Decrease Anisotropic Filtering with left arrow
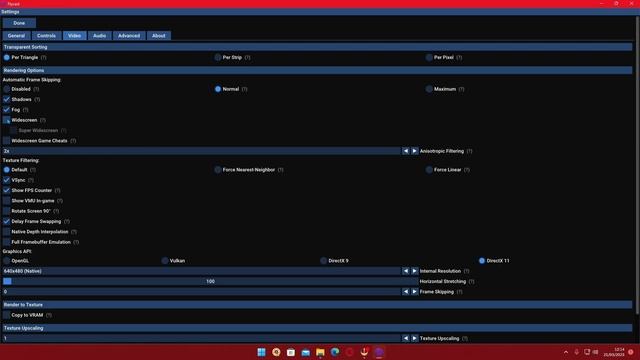Screen dimensions: 640x360 (406, 151)
